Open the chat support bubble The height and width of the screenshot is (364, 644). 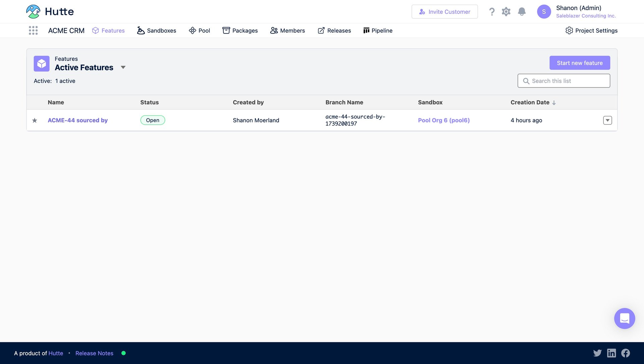pos(624,318)
